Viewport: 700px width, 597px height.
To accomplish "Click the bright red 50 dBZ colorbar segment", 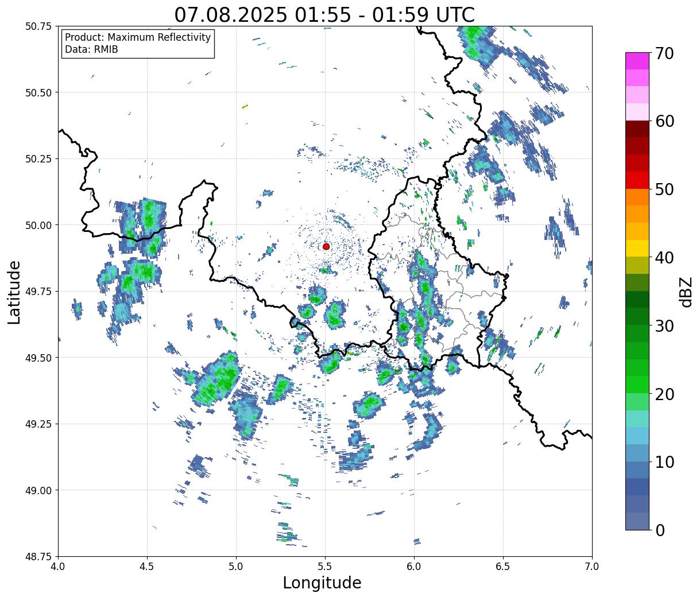I will click(x=637, y=180).
